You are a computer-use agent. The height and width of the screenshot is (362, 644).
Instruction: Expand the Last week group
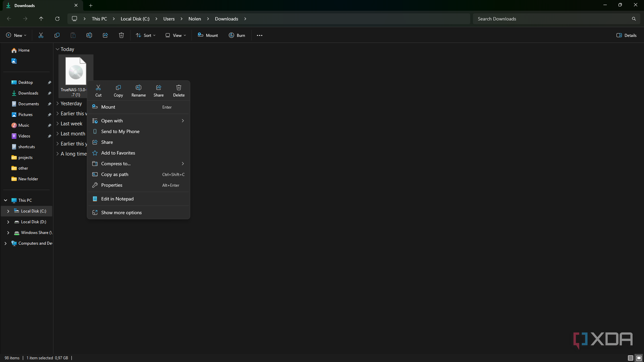[x=57, y=124]
